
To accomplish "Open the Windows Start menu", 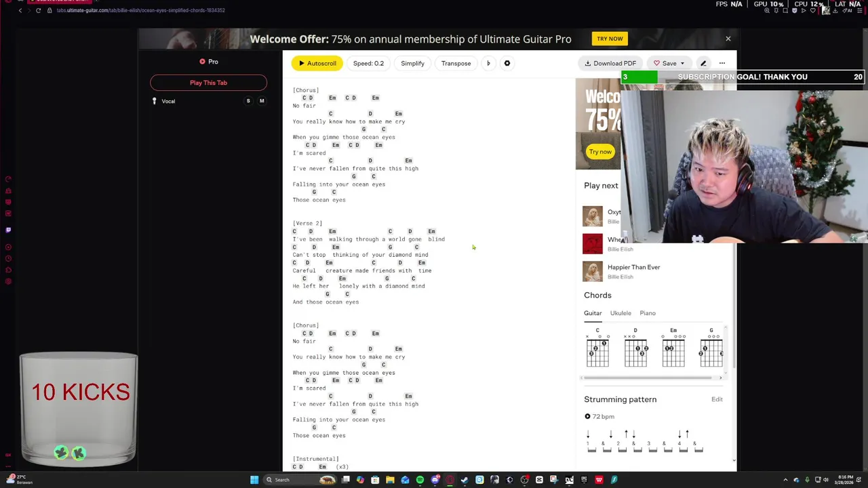I will pyautogui.click(x=254, y=480).
